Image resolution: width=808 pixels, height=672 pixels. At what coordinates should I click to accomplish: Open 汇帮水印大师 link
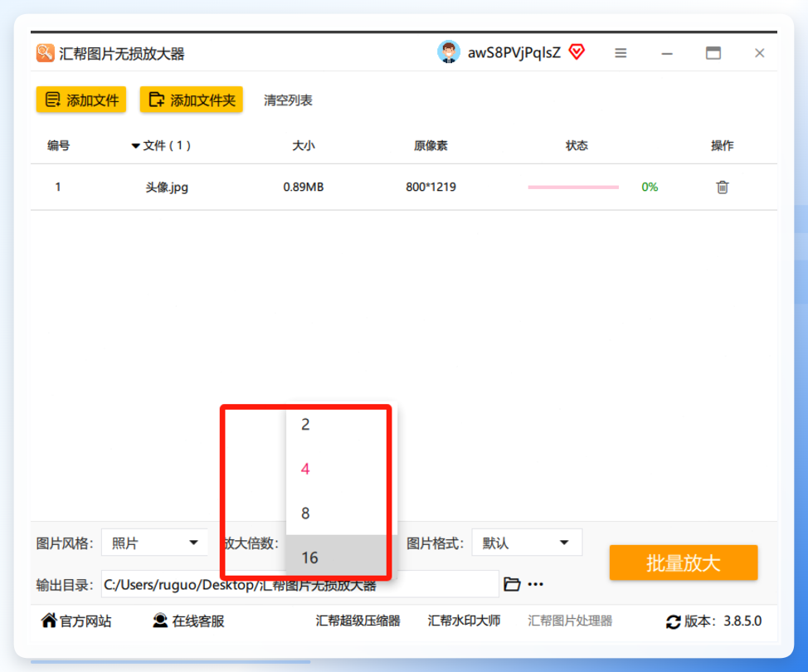(x=464, y=621)
